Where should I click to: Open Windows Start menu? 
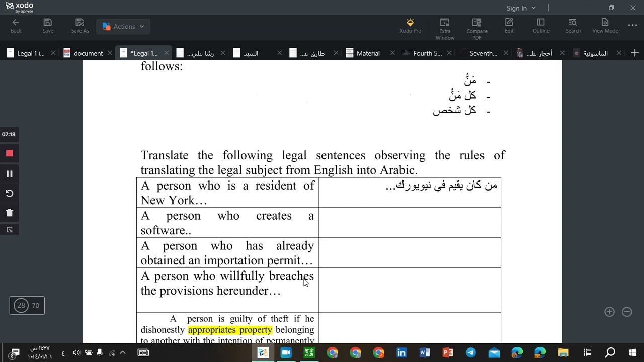click(633, 352)
